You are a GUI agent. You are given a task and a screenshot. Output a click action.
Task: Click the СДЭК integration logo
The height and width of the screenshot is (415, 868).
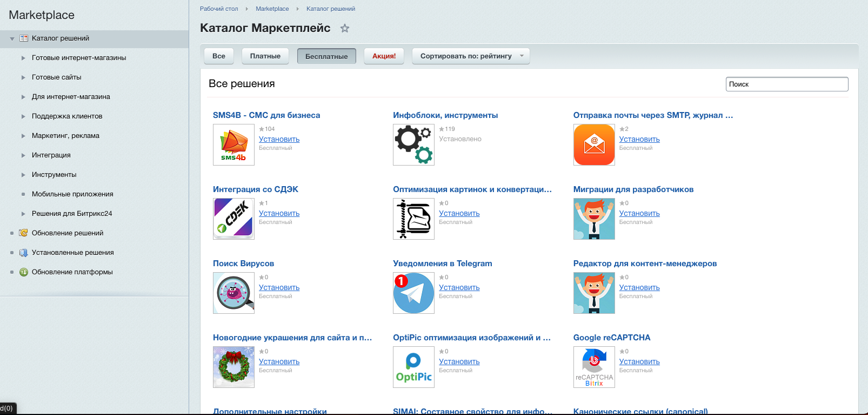click(x=233, y=219)
